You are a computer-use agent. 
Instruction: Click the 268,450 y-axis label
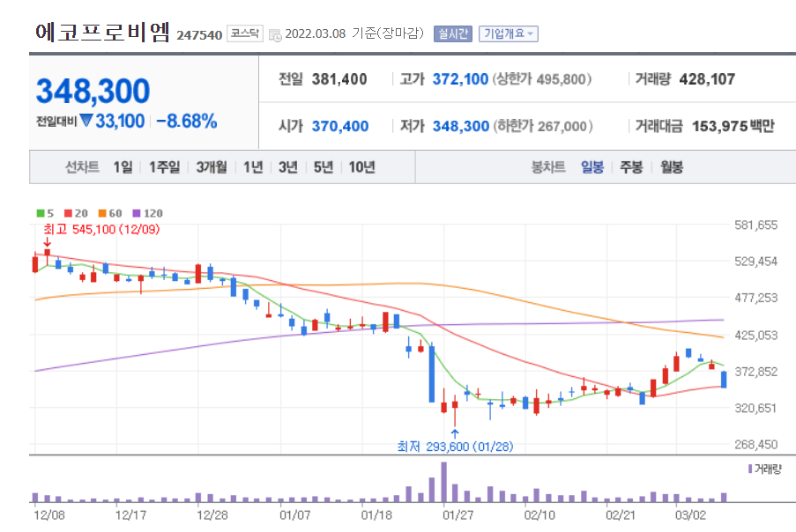[x=756, y=445]
